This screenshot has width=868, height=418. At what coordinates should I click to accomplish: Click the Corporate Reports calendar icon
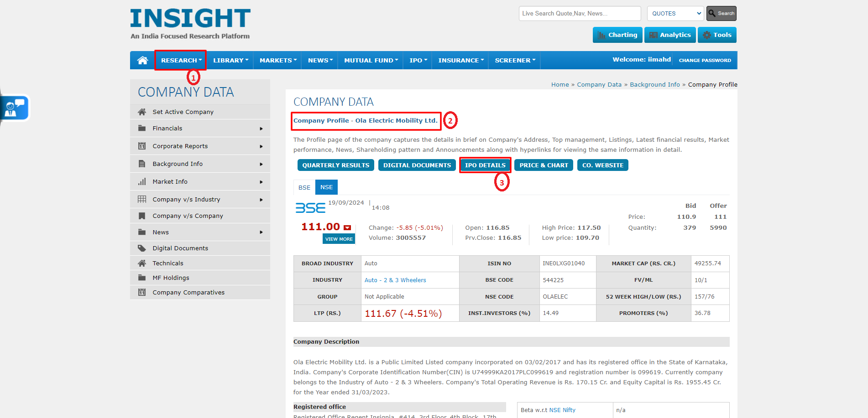tap(142, 146)
